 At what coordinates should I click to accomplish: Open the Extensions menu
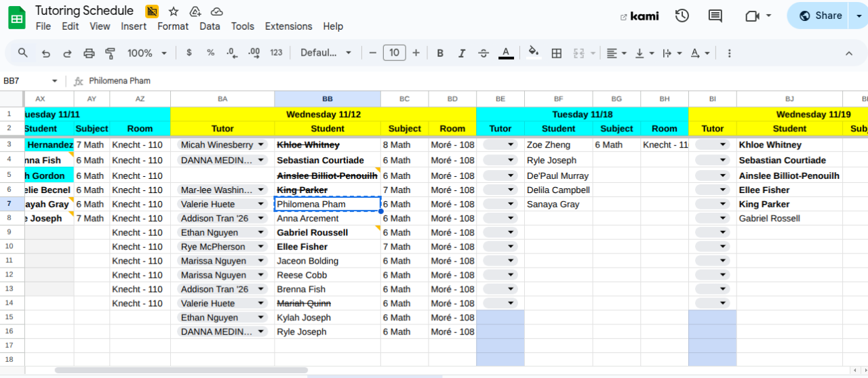[288, 26]
